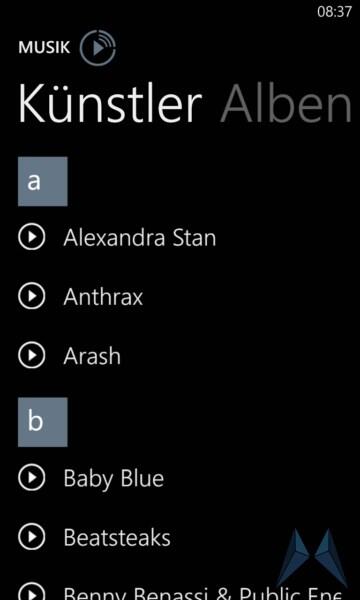This screenshot has height=600, width=360.
Task: Tap the now-playing icon beside MUSIK
Action: 98,47
